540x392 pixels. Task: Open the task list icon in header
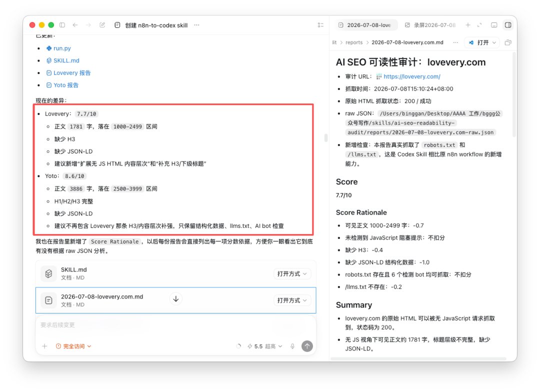click(x=320, y=25)
